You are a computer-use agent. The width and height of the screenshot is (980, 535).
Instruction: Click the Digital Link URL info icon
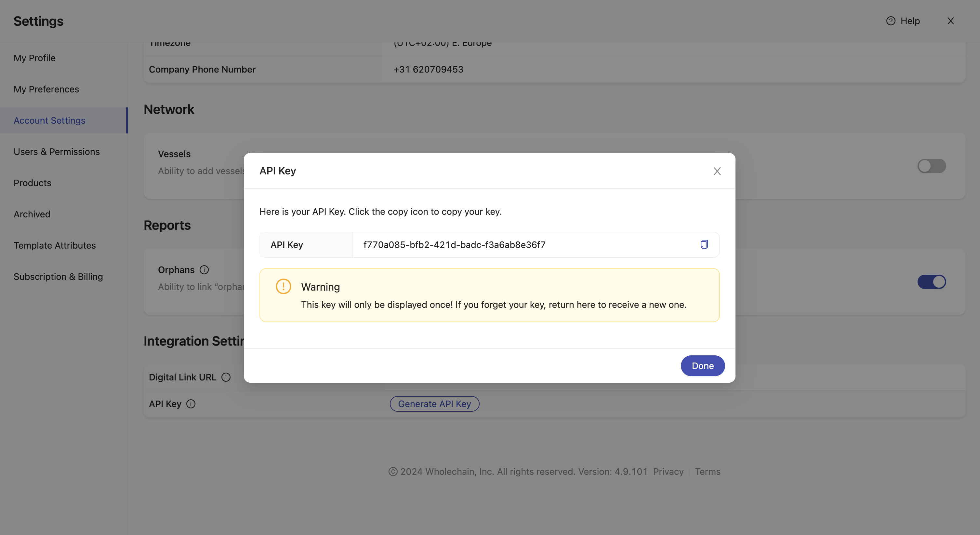226,377
